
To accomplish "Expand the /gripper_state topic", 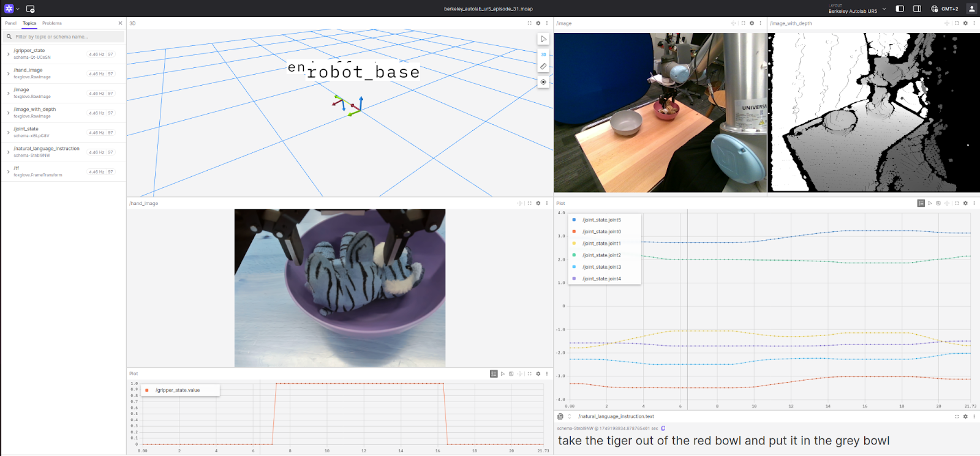I will (8, 54).
